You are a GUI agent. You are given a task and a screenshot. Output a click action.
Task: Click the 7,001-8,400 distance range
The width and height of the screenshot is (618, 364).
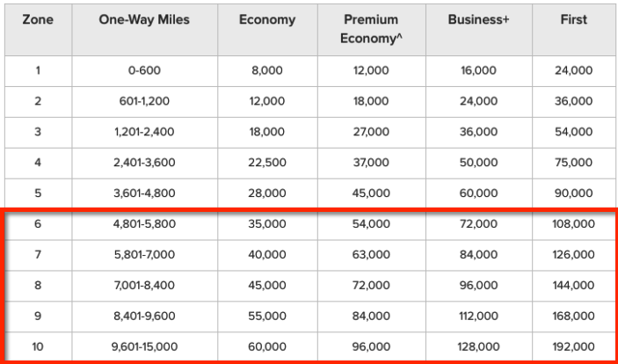pyautogui.click(x=144, y=285)
